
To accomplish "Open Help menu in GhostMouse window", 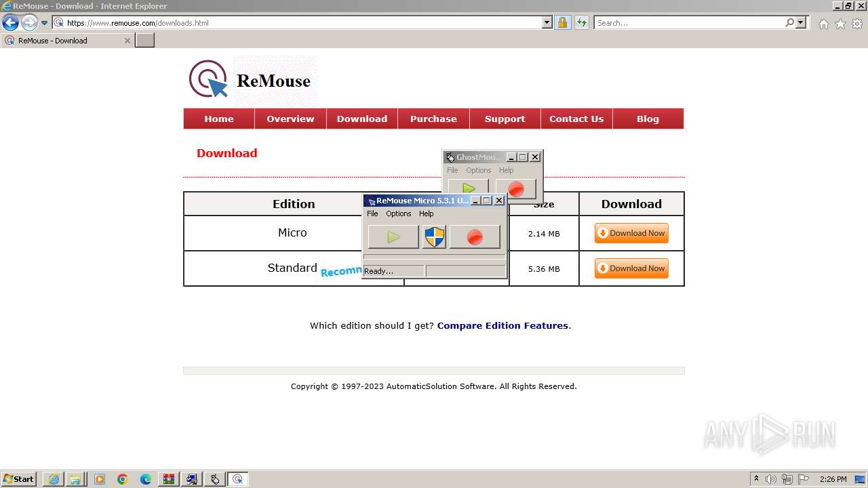I will click(x=507, y=170).
